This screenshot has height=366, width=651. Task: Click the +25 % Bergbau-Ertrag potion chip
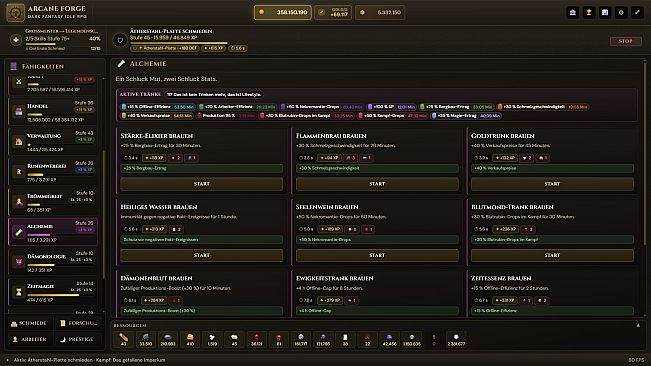(457, 107)
